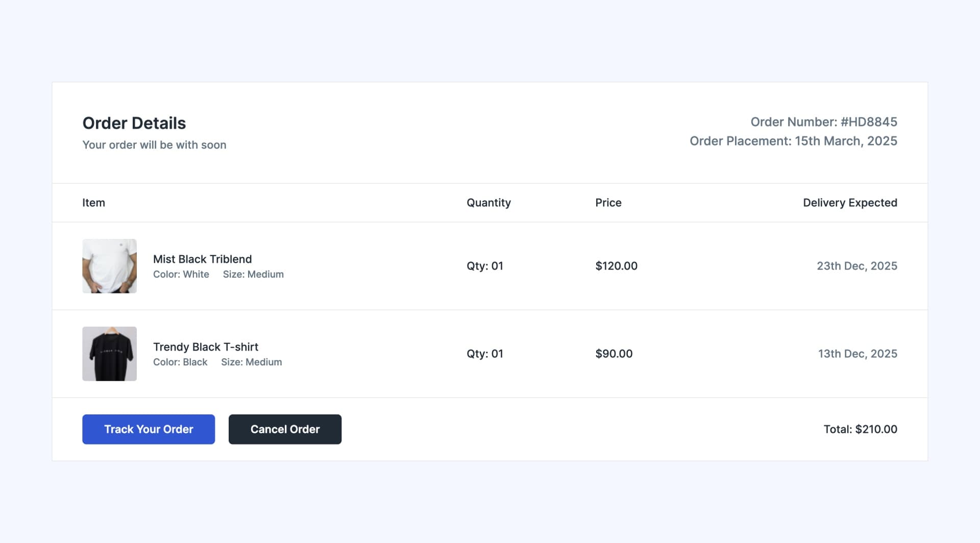Click the Total: $210.00 amount
Screen dimensions: 980x543
tap(860, 429)
